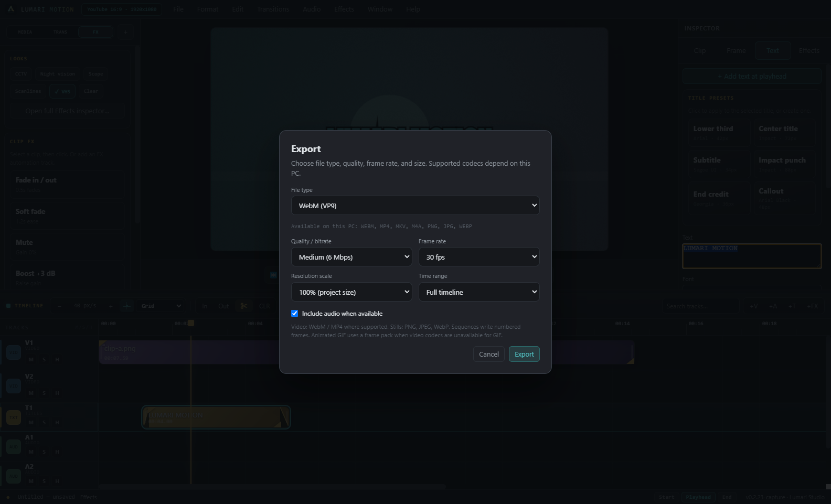The width and height of the screenshot is (831, 504).
Task: Click the Lumari Motion logo icon
Action: (11, 9)
